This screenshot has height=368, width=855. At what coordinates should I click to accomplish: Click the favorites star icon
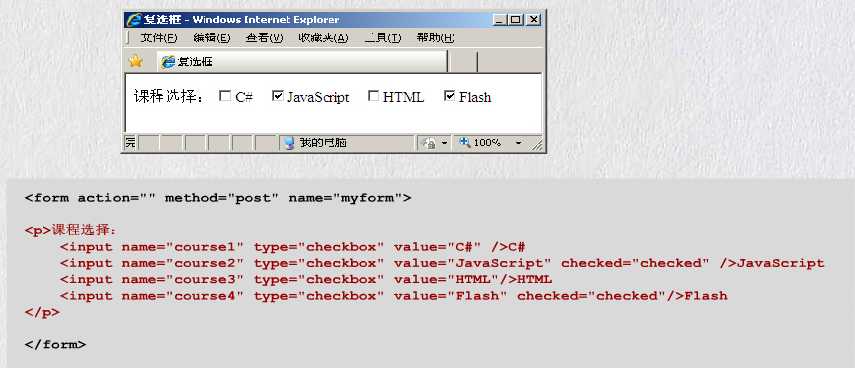click(x=135, y=62)
